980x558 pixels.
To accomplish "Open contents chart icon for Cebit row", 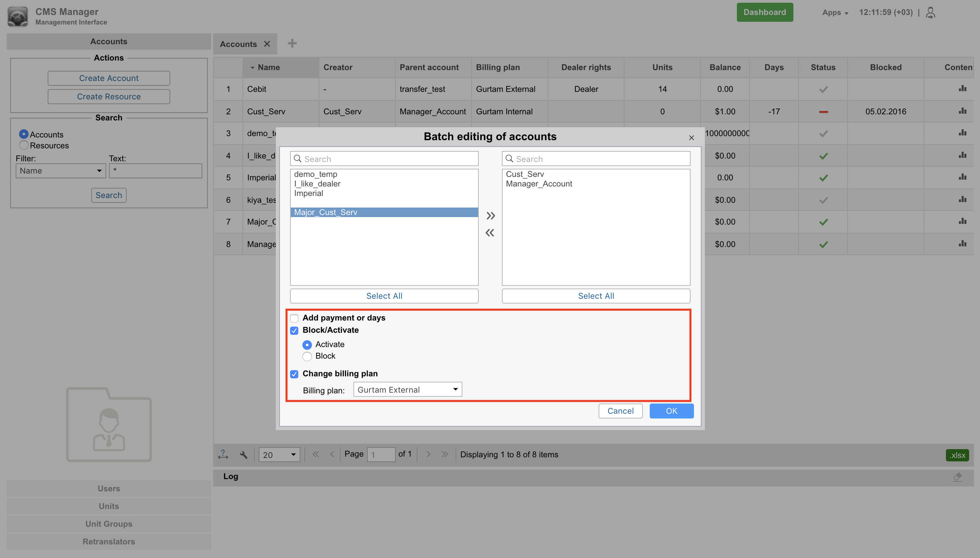I will (x=962, y=89).
